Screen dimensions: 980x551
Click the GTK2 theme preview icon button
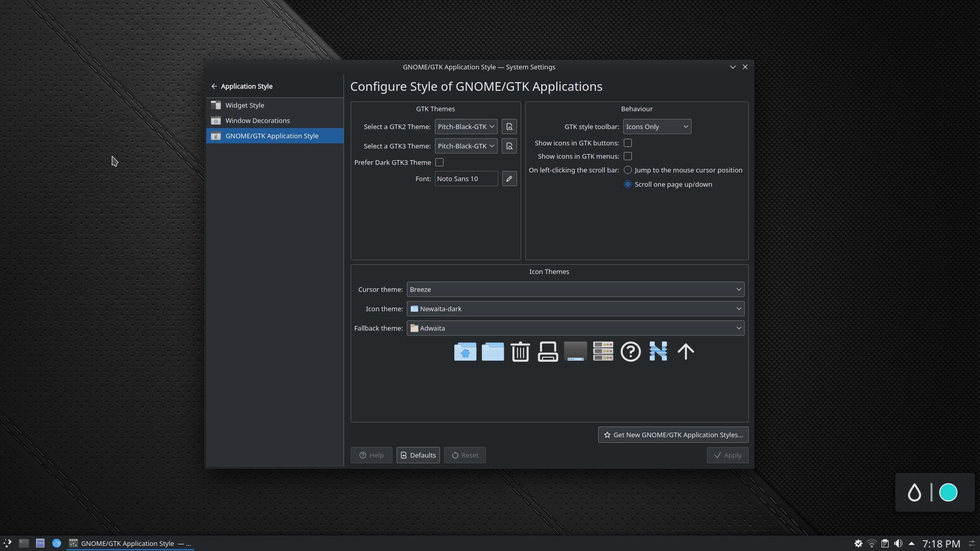tap(509, 127)
